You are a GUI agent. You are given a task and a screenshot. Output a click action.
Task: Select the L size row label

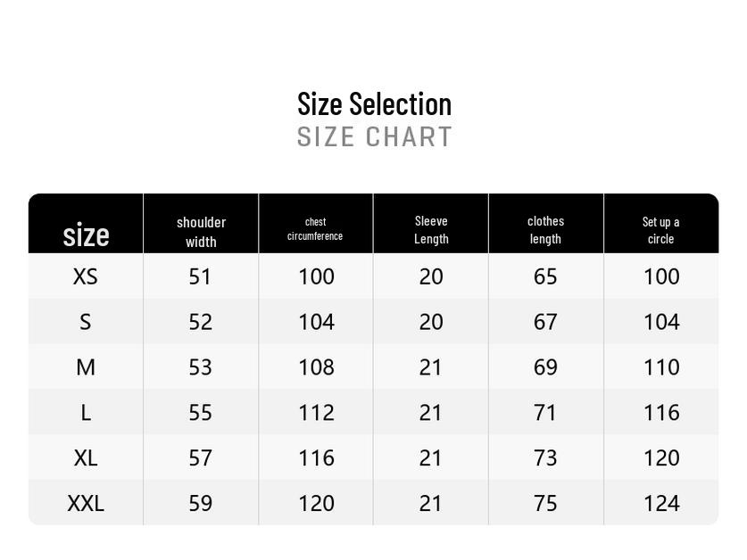(x=86, y=413)
